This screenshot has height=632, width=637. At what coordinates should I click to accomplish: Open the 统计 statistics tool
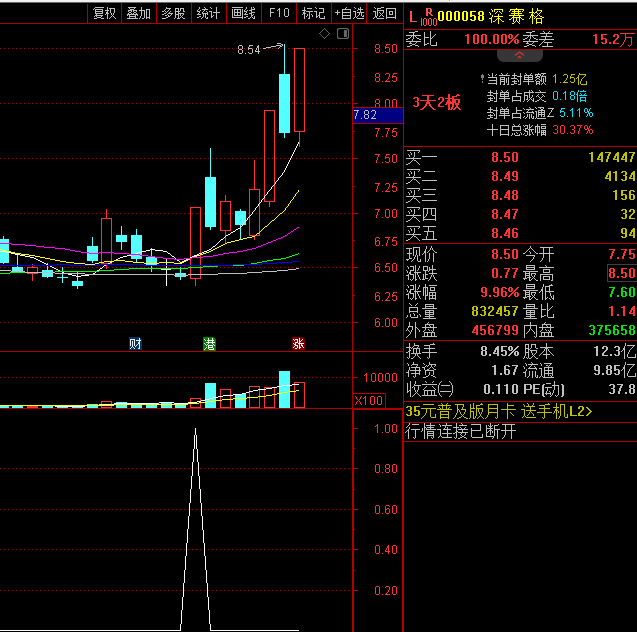tap(208, 13)
